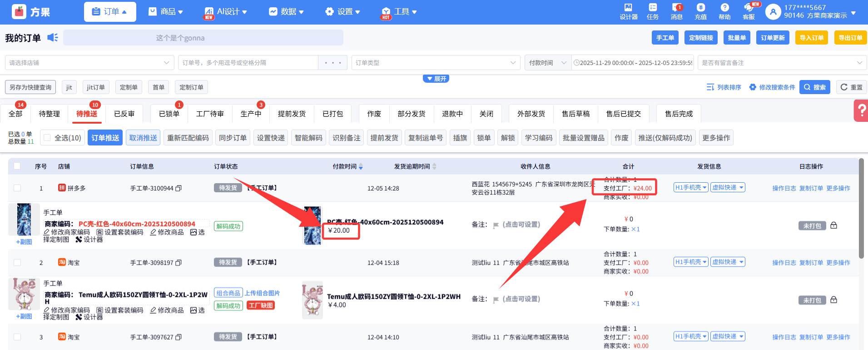The image size is (868, 350).
Task: Click 展开 to expand more filters
Action: point(436,79)
